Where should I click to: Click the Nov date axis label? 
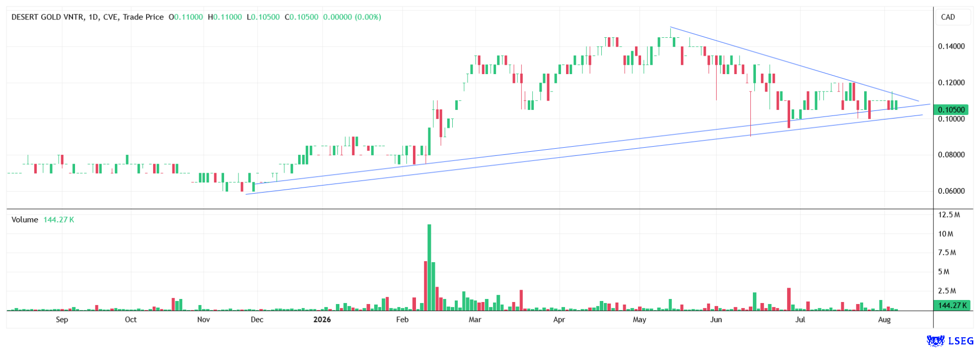click(x=204, y=319)
